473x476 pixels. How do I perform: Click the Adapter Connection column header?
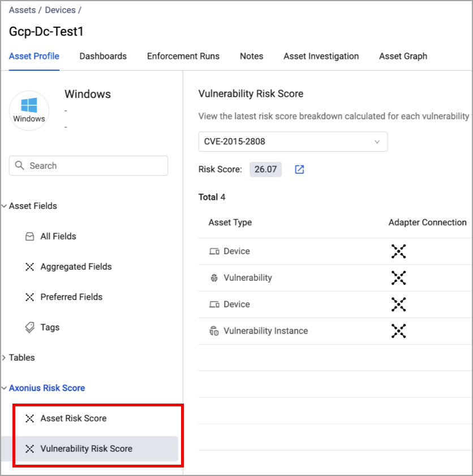point(428,222)
